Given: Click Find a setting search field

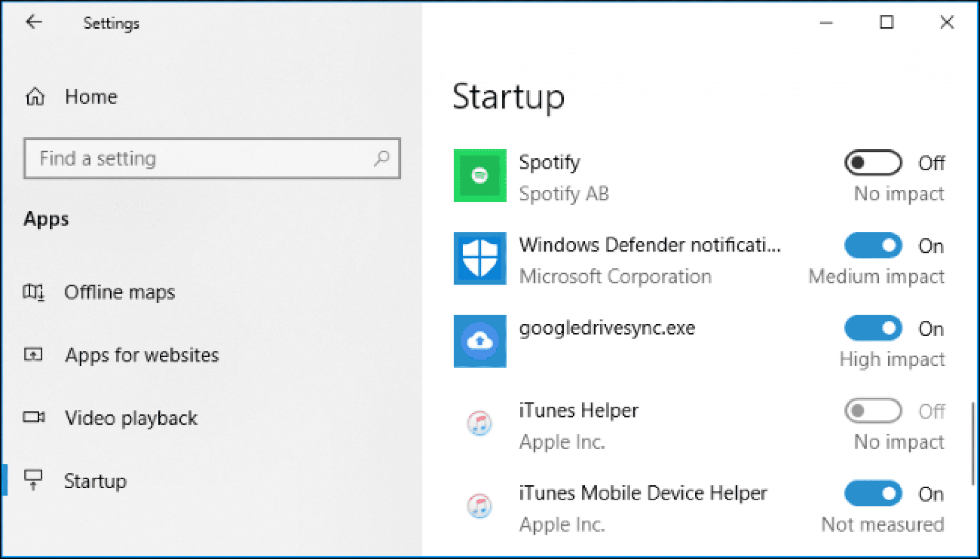Looking at the screenshot, I should (x=211, y=158).
